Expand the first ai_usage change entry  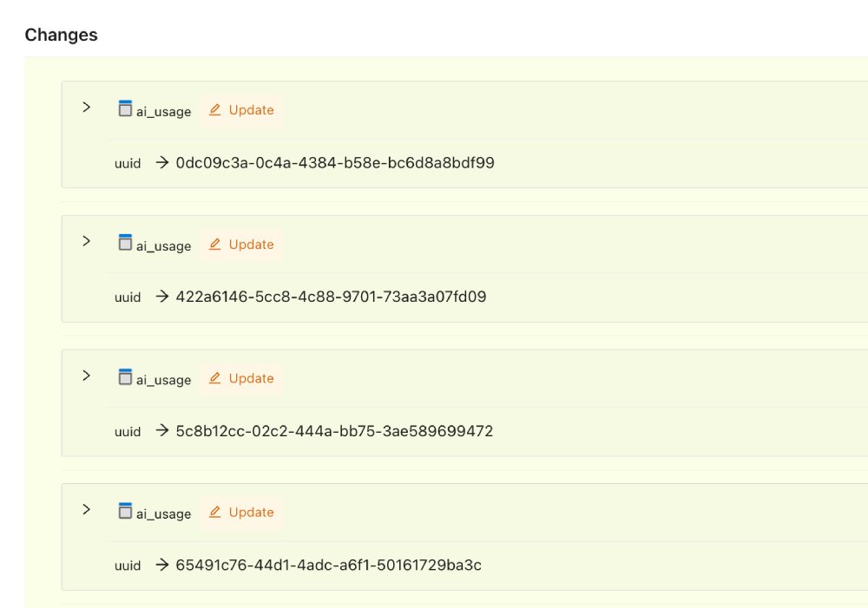pos(86,108)
